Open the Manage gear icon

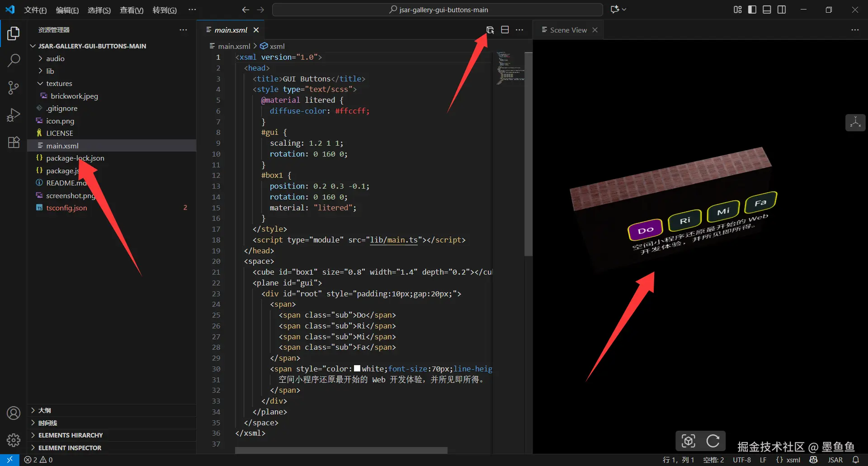click(14, 440)
